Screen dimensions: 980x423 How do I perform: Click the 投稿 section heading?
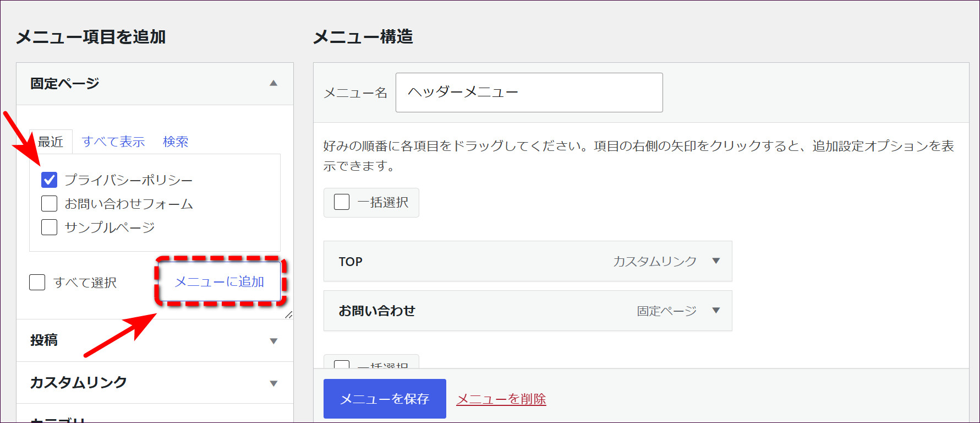tap(155, 340)
